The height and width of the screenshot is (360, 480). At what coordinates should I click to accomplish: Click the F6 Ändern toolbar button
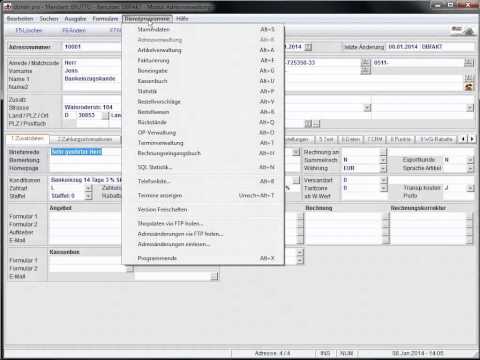click(74, 30)
